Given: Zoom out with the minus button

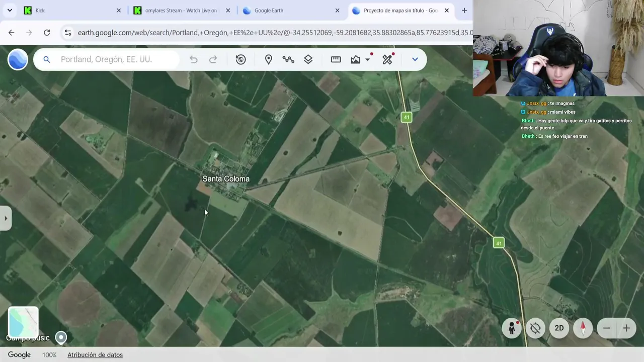Looking at the screenshot, I should click(x=607, y=328).
